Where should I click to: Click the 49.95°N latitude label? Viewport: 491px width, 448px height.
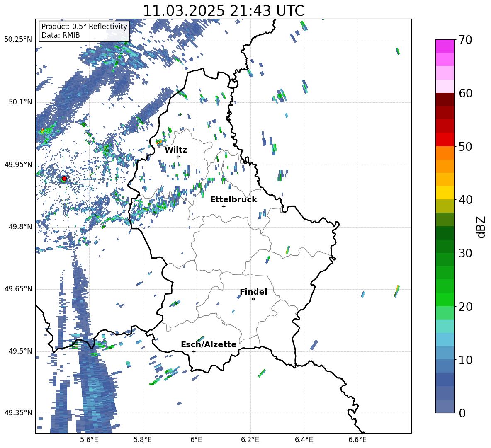click(18, 165)
